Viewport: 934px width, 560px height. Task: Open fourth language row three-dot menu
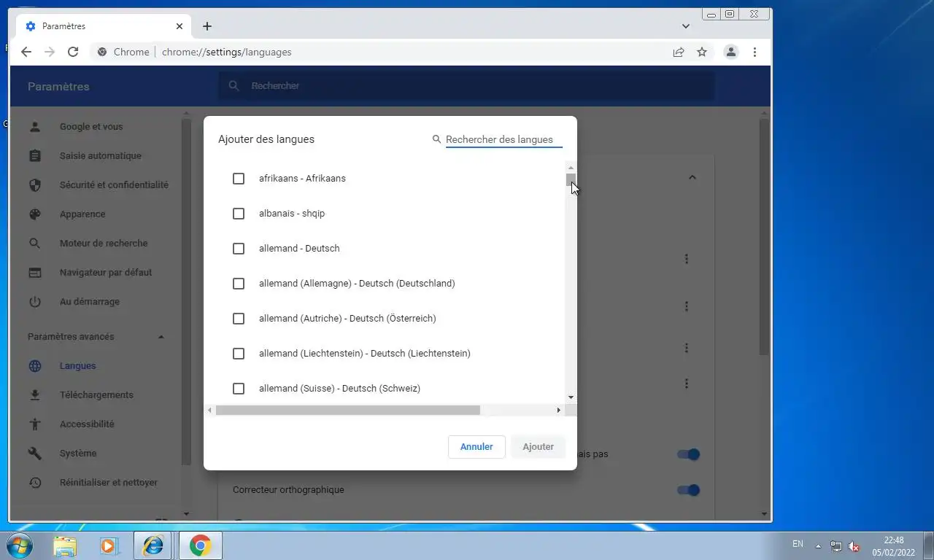point(687,383)
